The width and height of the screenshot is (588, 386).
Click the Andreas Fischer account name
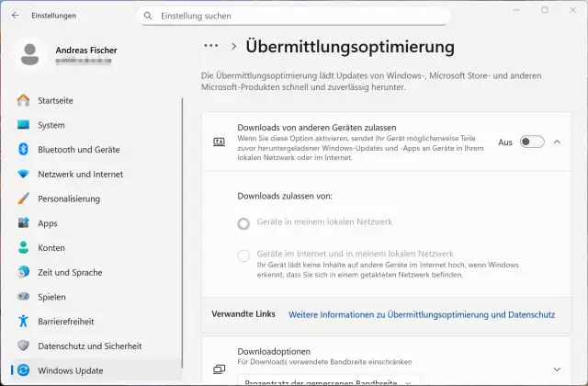86,50
